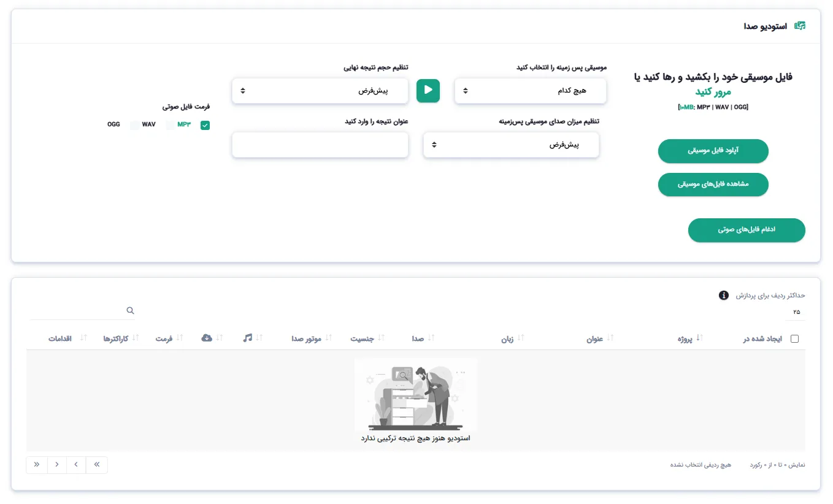Click the search magnifier icon above the table
The image size is (833, 504).
130,311
